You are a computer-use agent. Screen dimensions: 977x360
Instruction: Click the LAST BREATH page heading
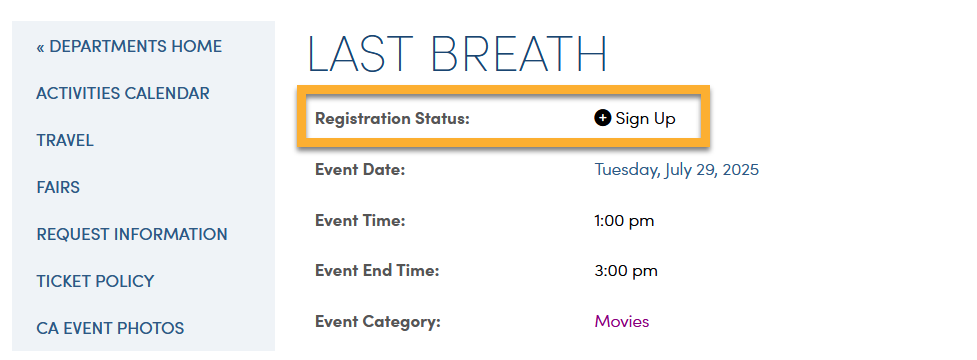click(457, 54)
